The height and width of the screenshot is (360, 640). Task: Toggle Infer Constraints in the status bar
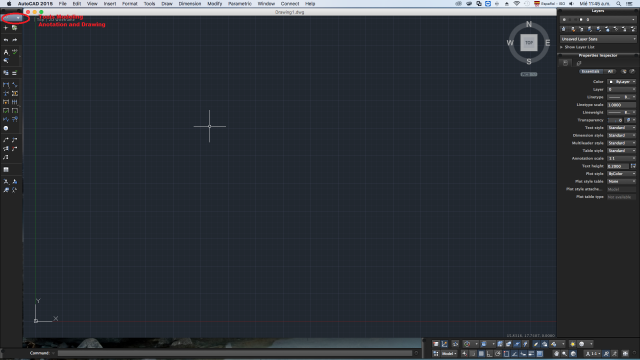(x=464, y=353)
